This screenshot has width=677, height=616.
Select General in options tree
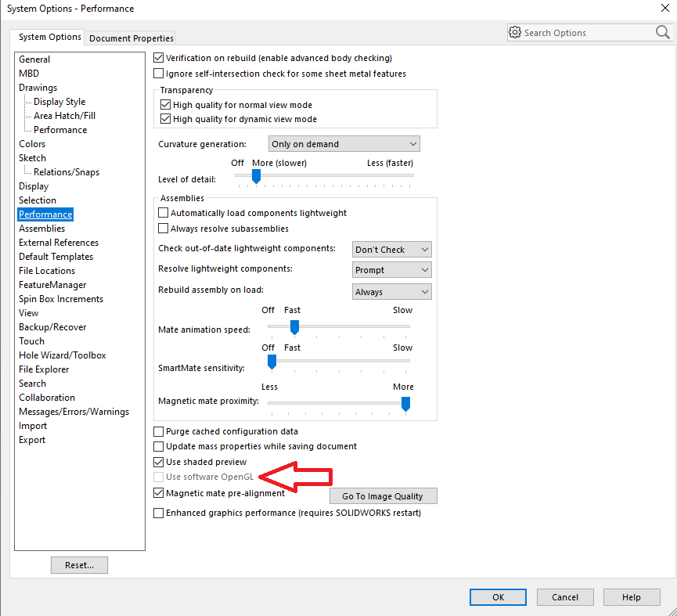pyautogui.click(x=34, y=59)
